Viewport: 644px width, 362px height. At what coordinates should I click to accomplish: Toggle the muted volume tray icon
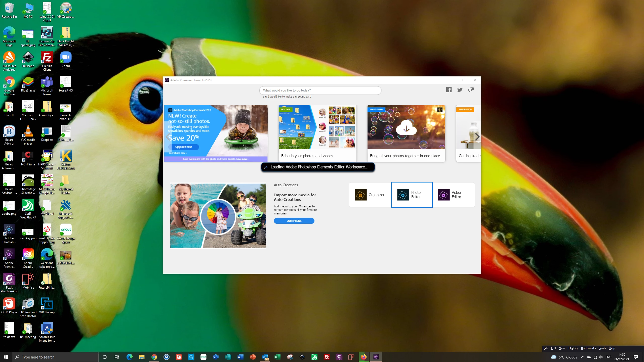[x=601, y=357]
